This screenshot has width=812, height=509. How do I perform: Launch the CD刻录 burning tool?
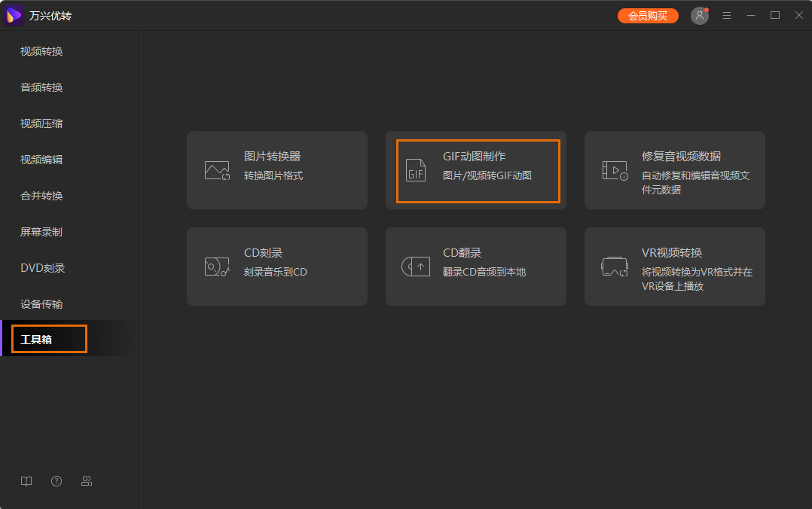click(277, 267)
